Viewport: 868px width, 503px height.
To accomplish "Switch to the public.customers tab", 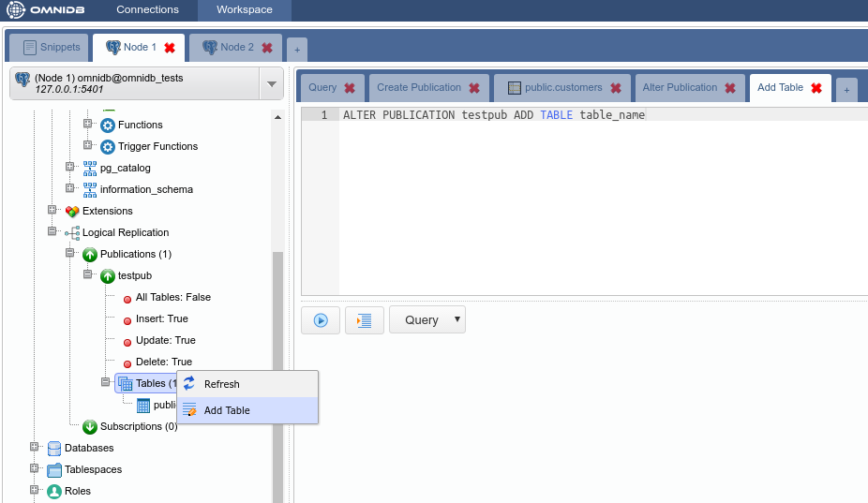I will pos(562,88).
